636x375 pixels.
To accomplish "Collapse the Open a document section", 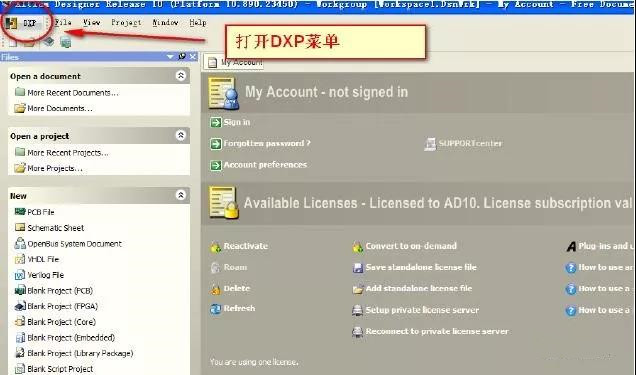I will (x=180, y=75).
